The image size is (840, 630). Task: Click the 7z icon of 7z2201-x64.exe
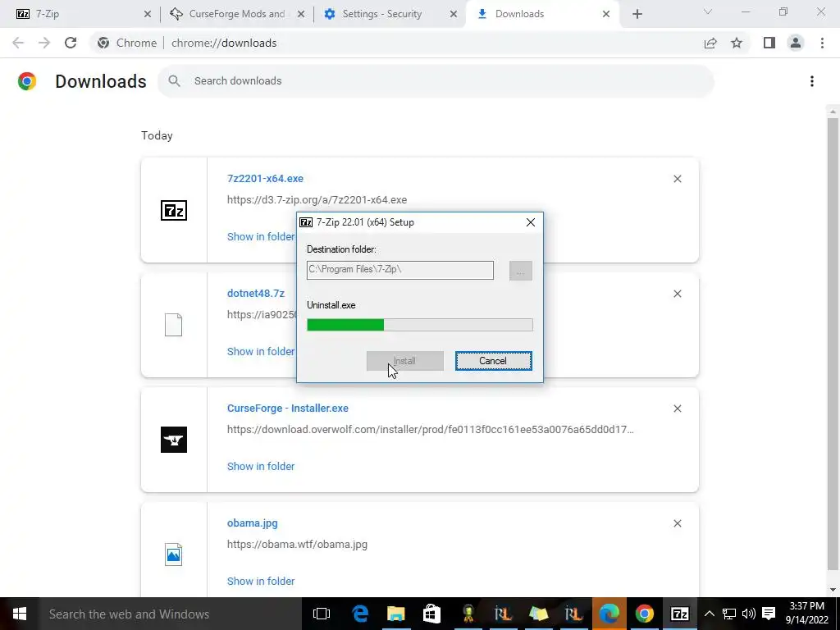(x=174, y=211)
